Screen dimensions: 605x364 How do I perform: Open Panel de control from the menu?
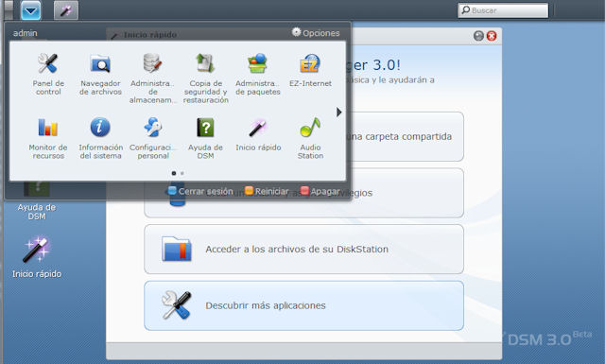click(48, 74)
